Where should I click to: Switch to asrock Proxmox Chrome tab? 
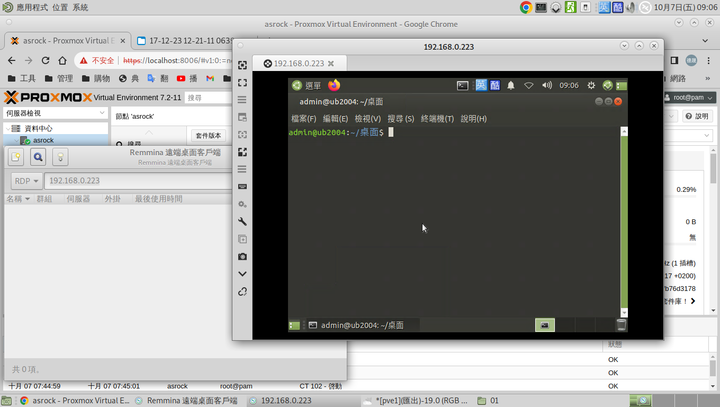pos(68,41)
